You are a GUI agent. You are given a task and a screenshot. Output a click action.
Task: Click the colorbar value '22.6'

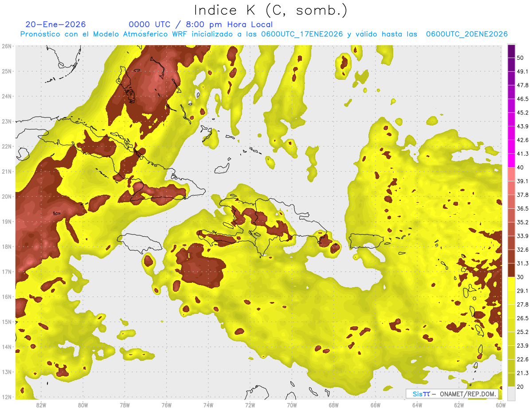(523, 360)
